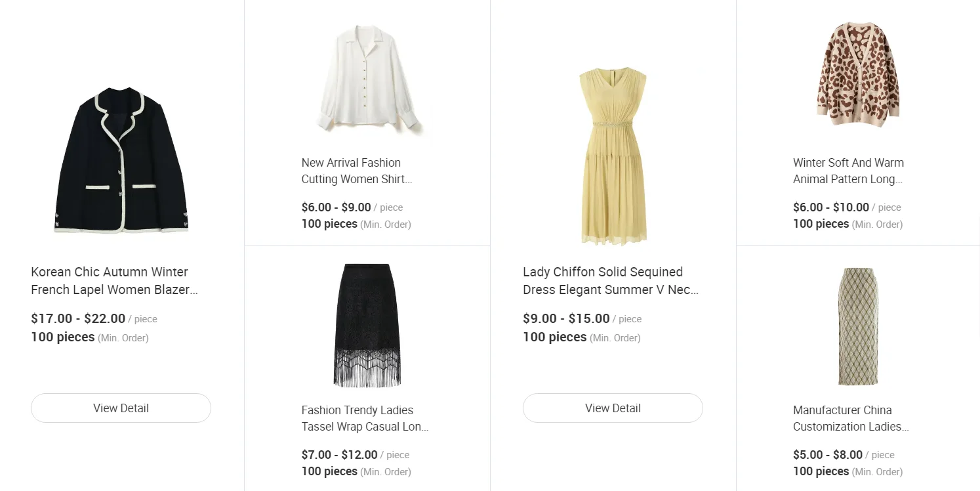Click the $17.00 - $22.00 blazer price

(78, 319)
